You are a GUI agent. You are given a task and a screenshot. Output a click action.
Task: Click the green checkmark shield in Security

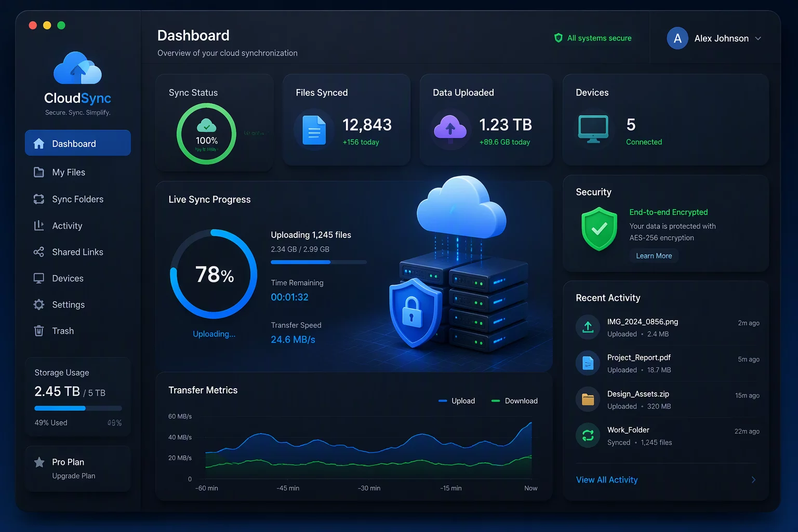tap(600, 229)
